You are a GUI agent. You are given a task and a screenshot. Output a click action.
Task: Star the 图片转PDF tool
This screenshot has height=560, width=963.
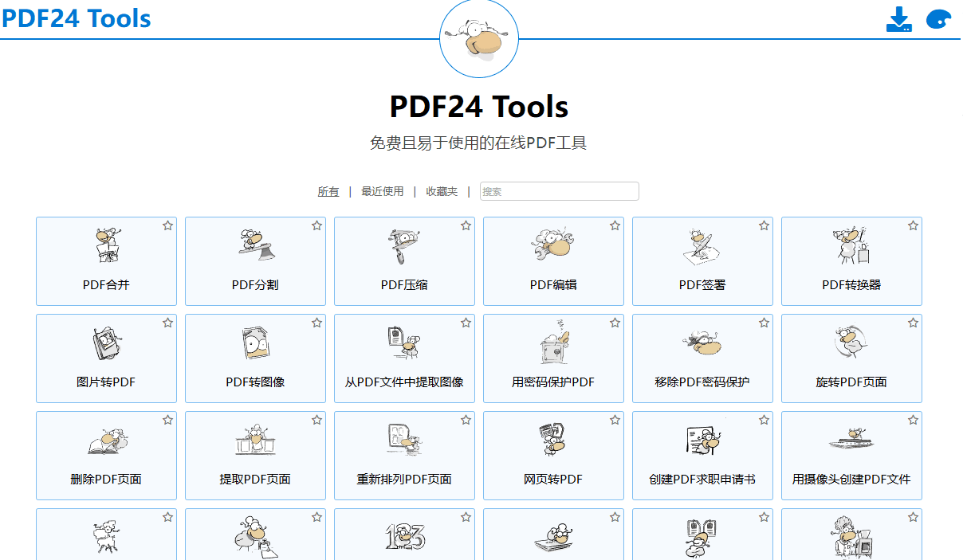coord(167,323)
